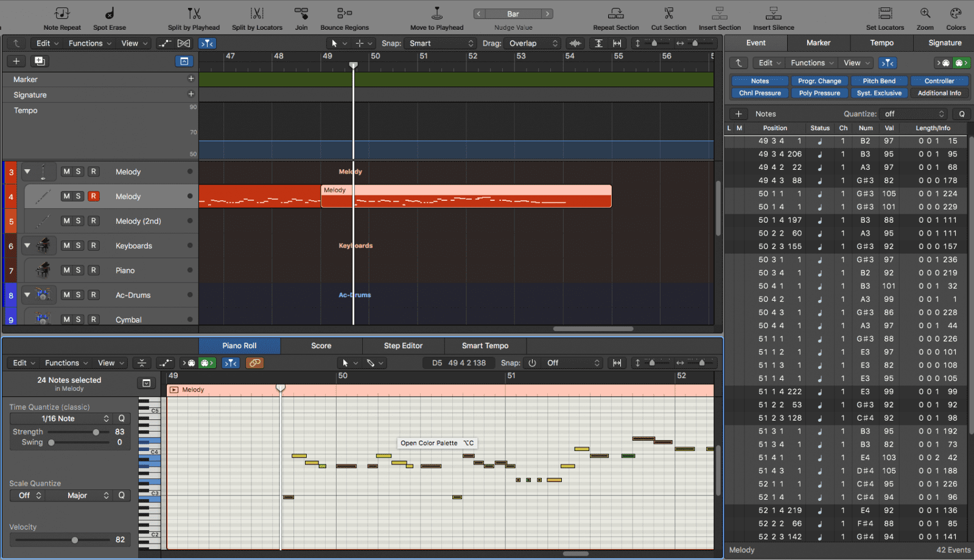Disable record on red Melody track

[x=93, y=196]
